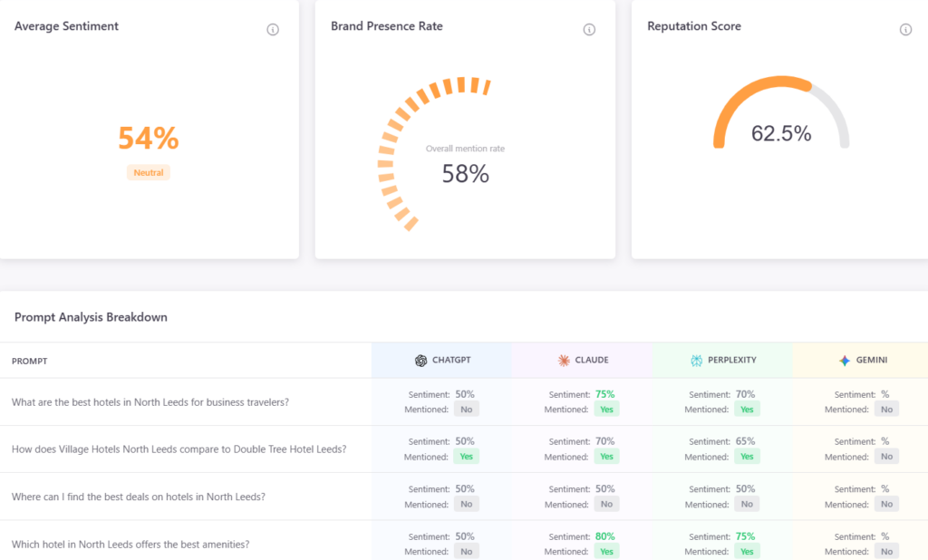Click Claude's 80% sentiment for amenities prompt

[605, 536]
